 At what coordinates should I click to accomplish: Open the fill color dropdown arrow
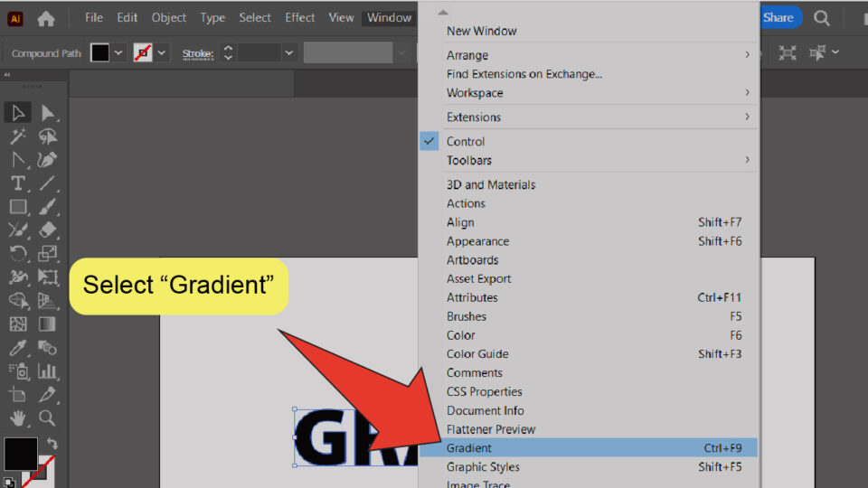click(x=119, y=53)
